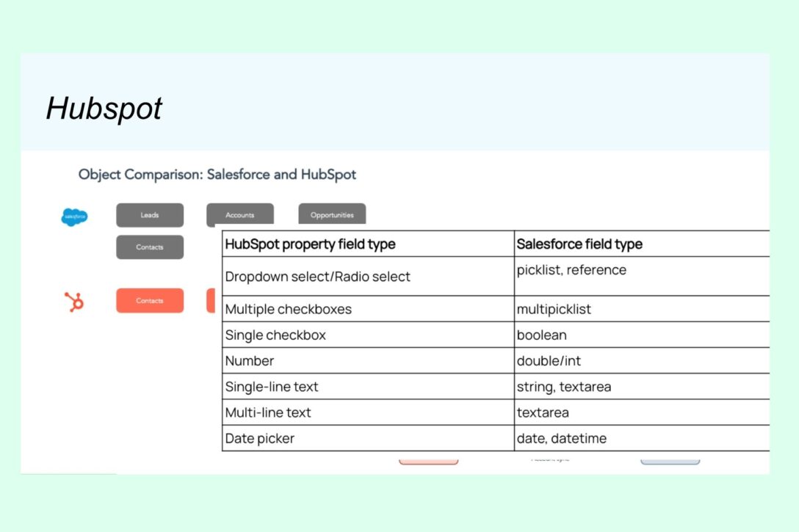Select the gray Opportunities button
This screenshot has width=799, height=532.
coord(332,214)
